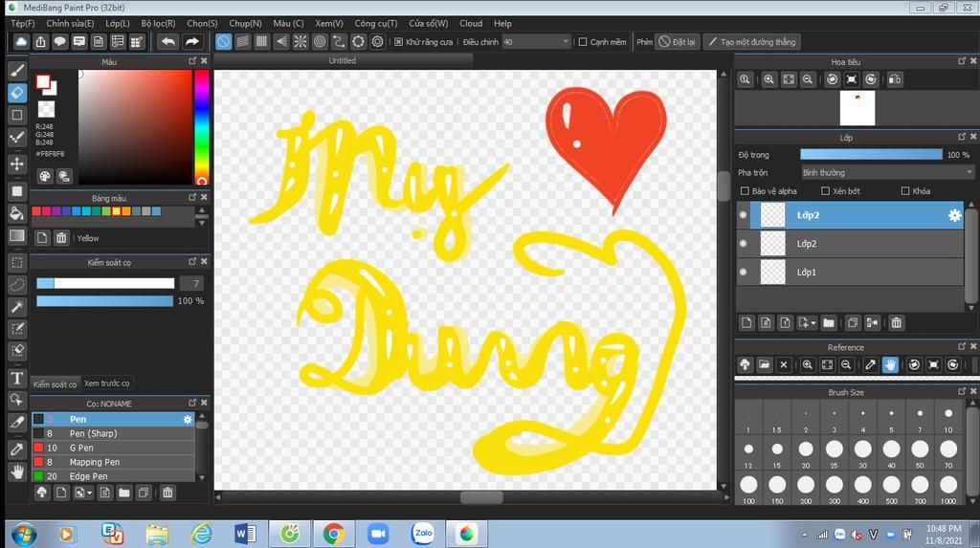Open the Bộ lọc(R) menu
The image size is (980, 548).
(x=158, y=23)
